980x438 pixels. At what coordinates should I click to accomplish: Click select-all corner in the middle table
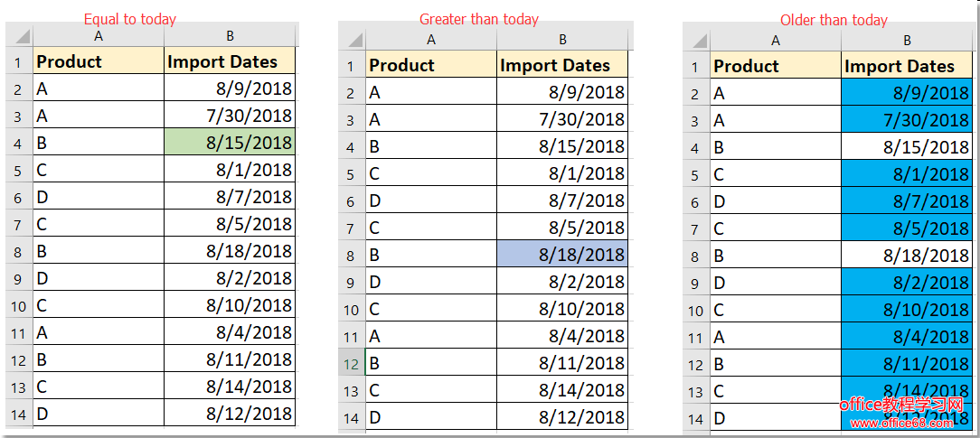(352, 40)
